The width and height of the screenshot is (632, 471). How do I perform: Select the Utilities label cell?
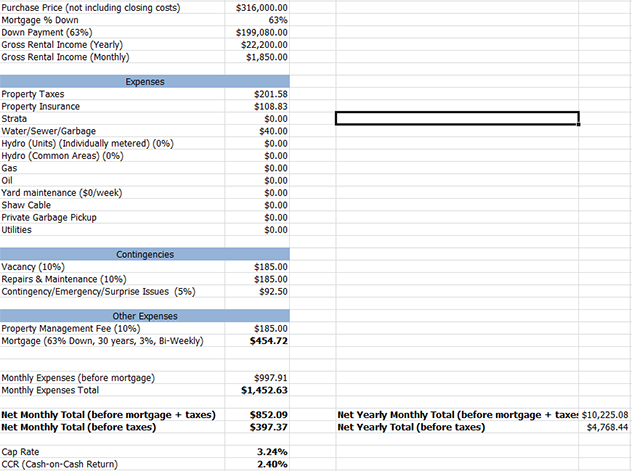(17, 230)
